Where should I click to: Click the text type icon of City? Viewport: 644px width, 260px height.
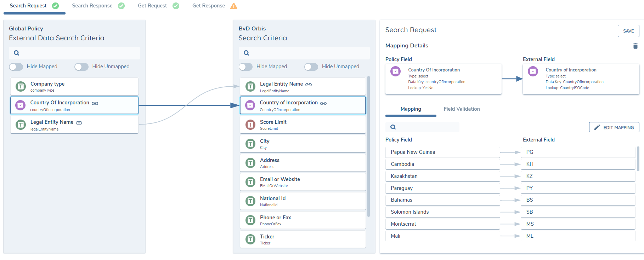click(x=250, y=144)
